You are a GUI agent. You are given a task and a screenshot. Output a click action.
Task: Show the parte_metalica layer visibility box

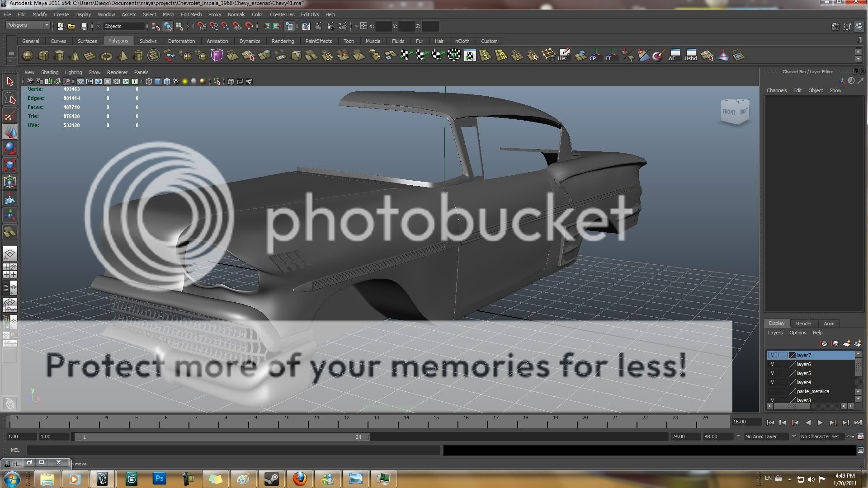772,391
